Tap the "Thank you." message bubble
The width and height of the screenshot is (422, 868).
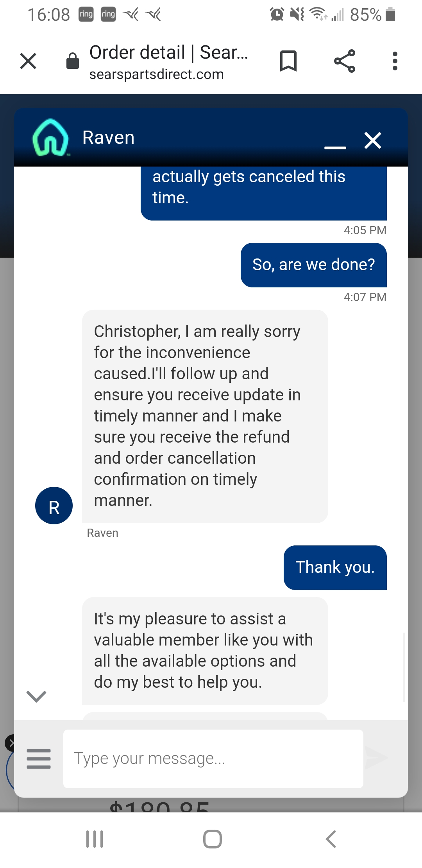tap(335, 567)
